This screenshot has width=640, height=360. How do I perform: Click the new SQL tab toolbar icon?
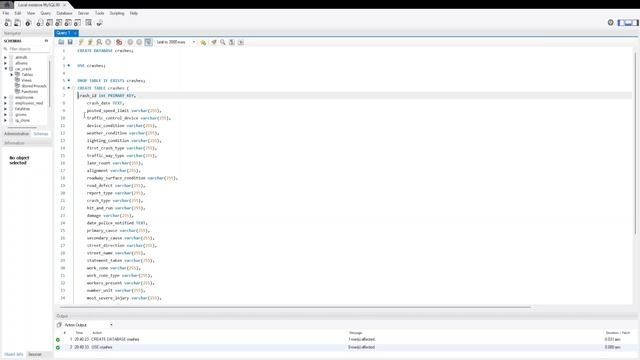click(8, 23)
